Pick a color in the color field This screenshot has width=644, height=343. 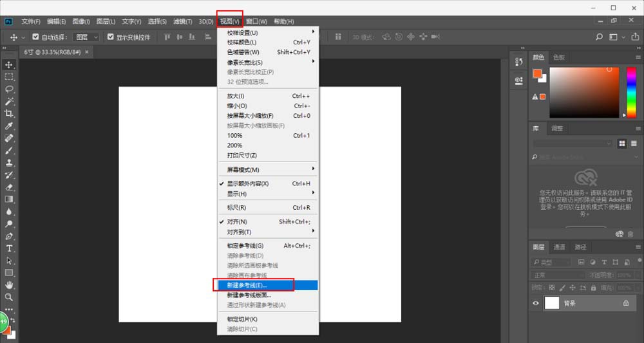click(584, 92)
